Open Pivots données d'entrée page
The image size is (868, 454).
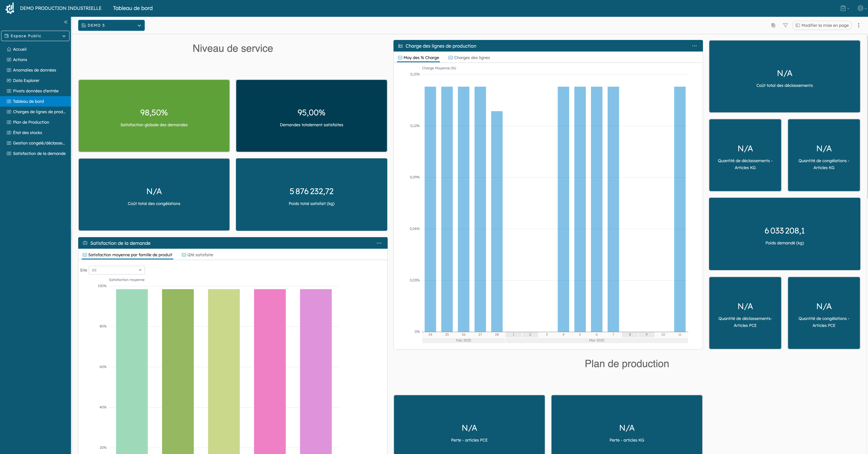click(x=36, y=91)
